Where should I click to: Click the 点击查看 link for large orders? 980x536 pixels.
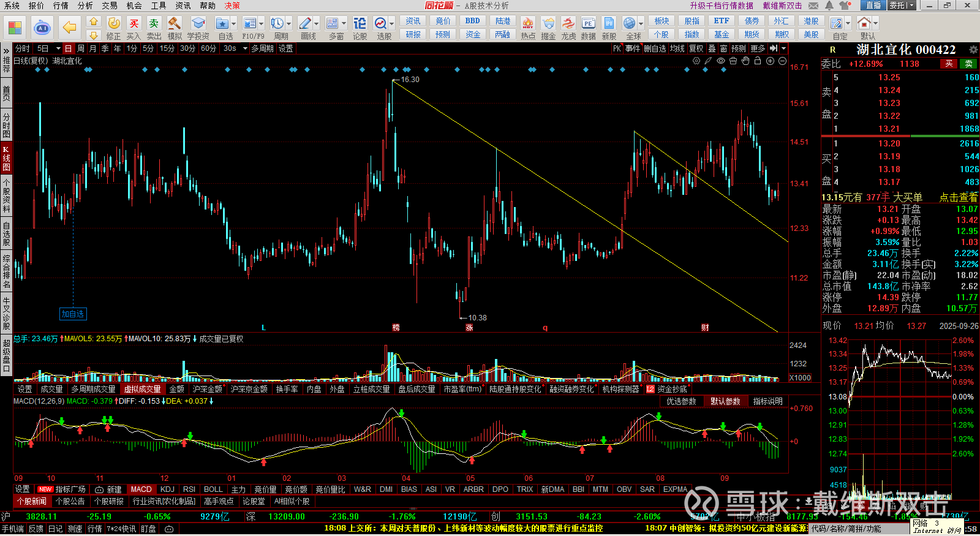click(x=959, y=197)
